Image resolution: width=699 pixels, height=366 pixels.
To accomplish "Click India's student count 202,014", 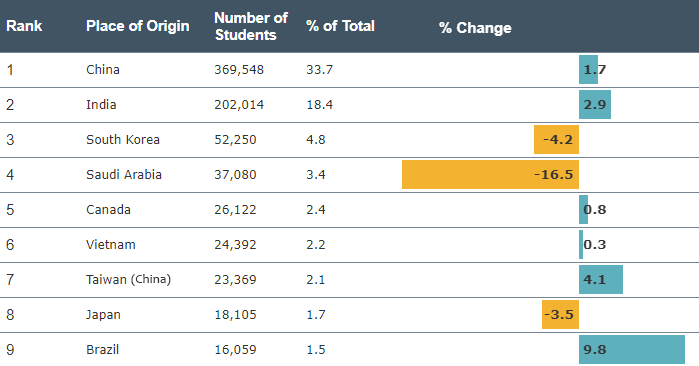I will click(x=239, y=105).
